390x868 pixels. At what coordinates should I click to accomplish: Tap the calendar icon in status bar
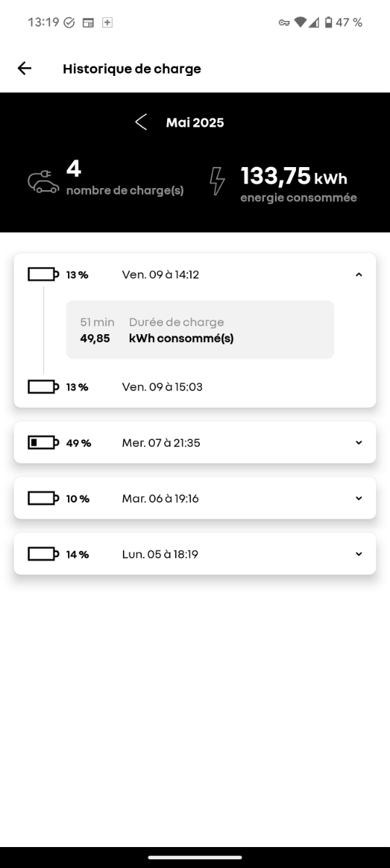[x=88, y=22]
